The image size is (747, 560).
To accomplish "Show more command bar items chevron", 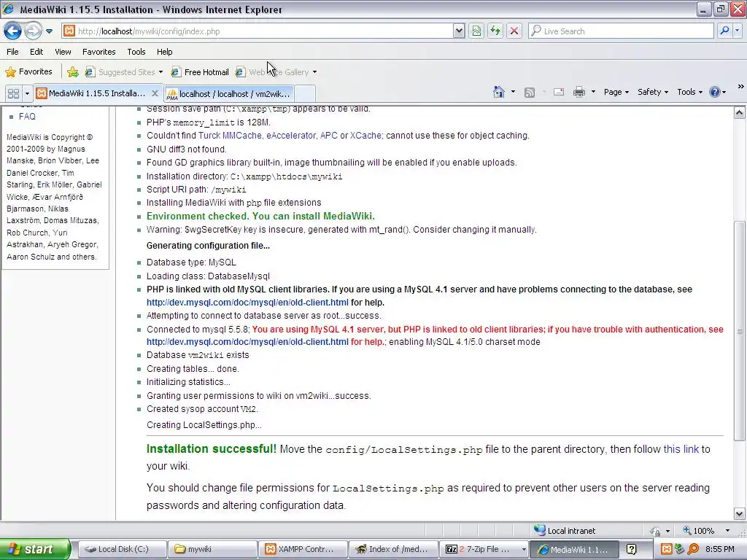I will tap(740, 87).
